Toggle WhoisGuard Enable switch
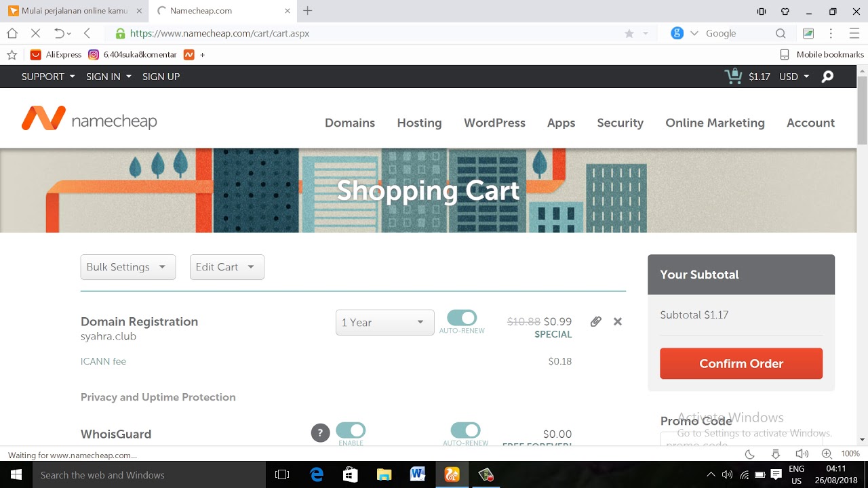 tap(351, 430)
